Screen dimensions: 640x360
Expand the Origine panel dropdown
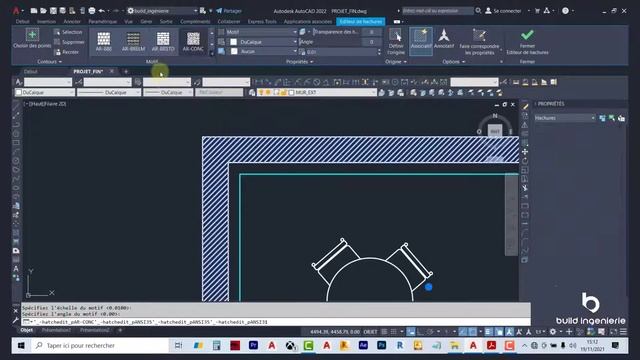point(396,62)
